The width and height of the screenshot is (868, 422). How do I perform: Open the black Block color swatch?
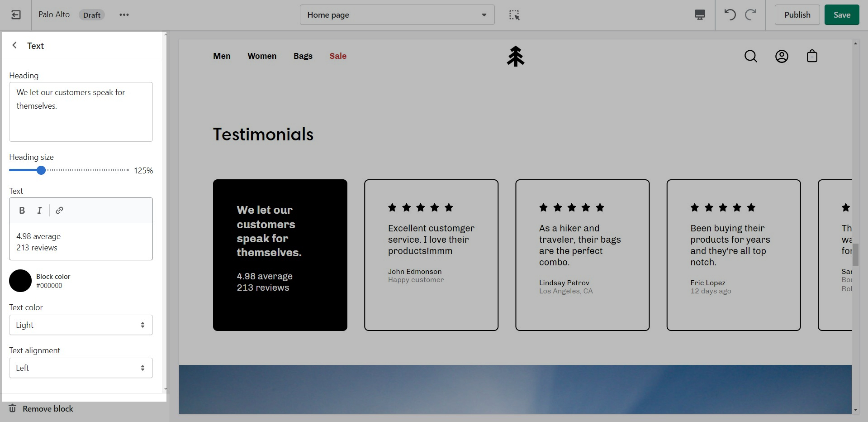[x=20, y=281]
